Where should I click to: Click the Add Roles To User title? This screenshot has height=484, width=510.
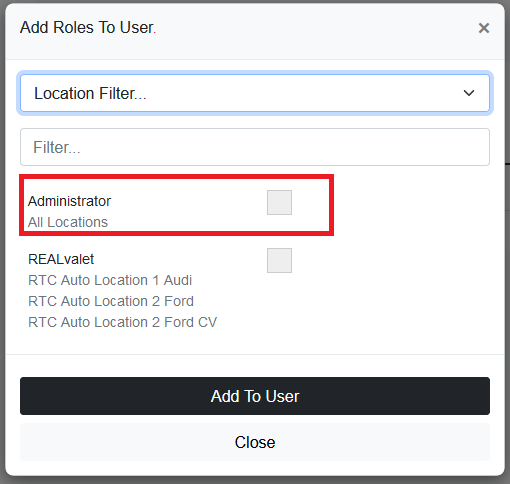87,27
